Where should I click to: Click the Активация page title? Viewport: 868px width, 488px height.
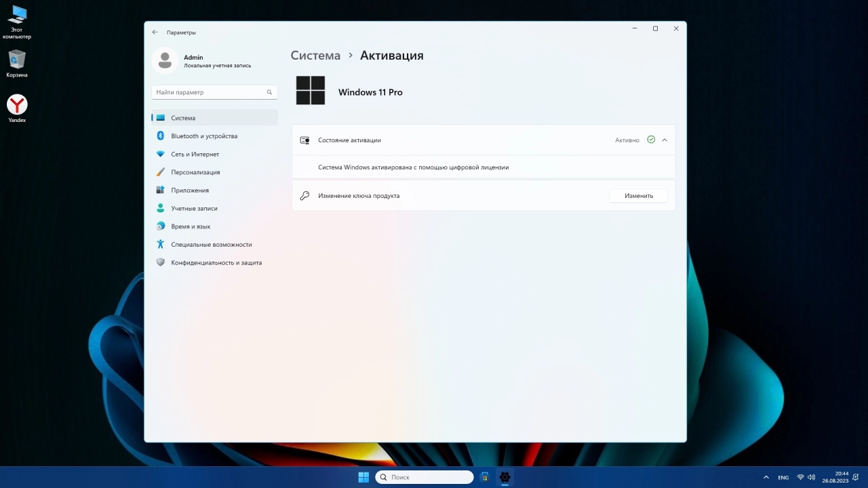392,56
